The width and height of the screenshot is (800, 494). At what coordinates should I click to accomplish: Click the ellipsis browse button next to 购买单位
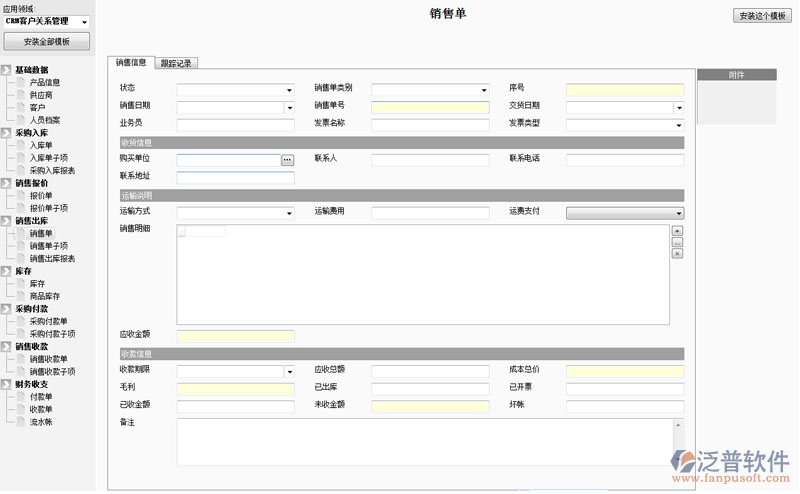click(287, 160)
